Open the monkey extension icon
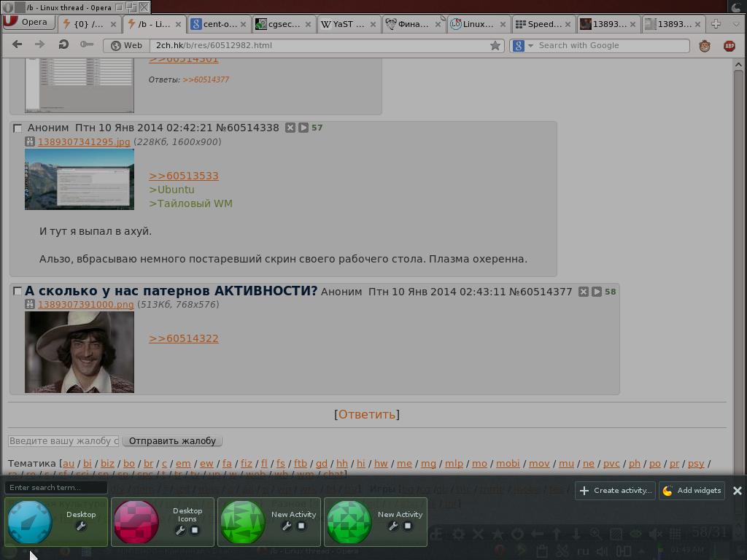Viewport: 747px width, 560px height. tap(705, 46)
